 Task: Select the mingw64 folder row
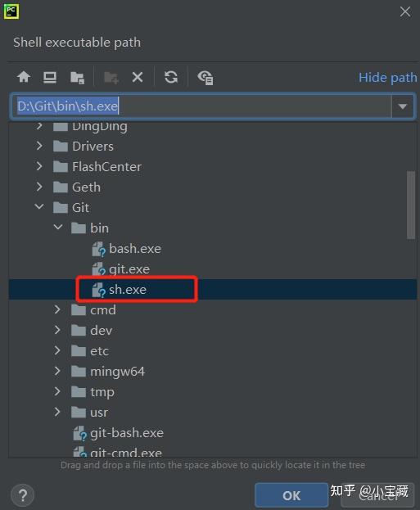pyautogui.click(x=213, y=372)
